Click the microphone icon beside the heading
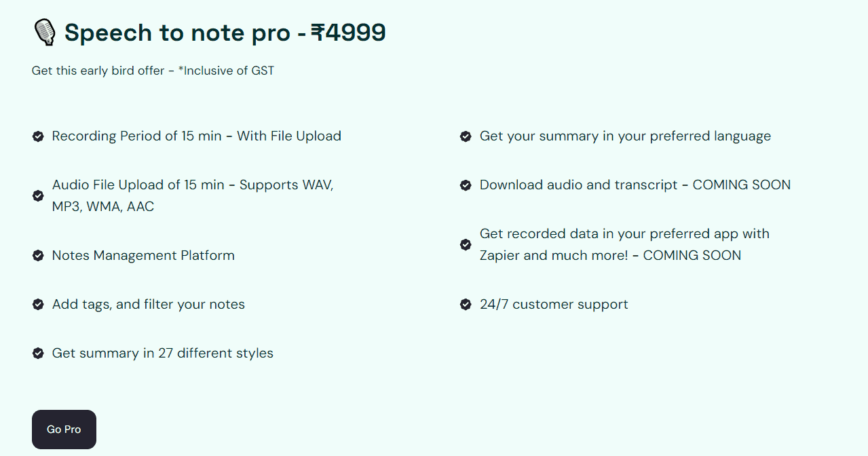Image resolution: width=868 pixels, height=456 pixels. [x=44, y=31]
